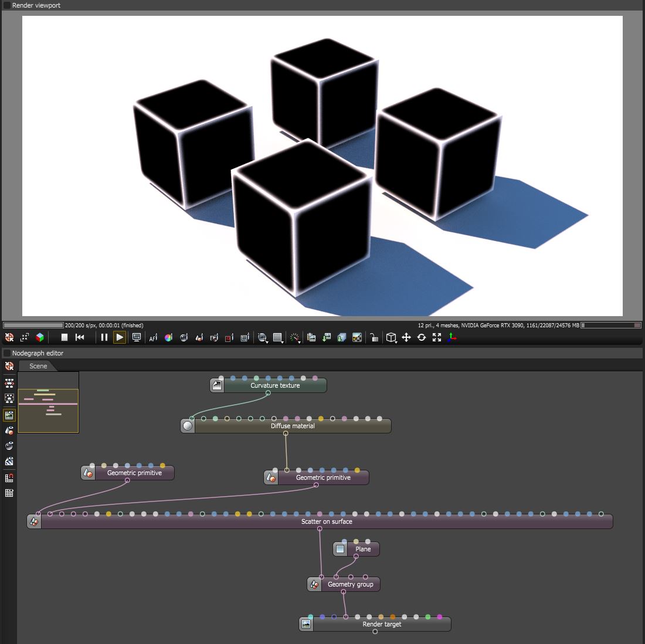Click the "200/200 s/px, 00:00:01 (finished)" status text
Screen dimensions: 645x644
pyautogui.click(x=104, y=325)
